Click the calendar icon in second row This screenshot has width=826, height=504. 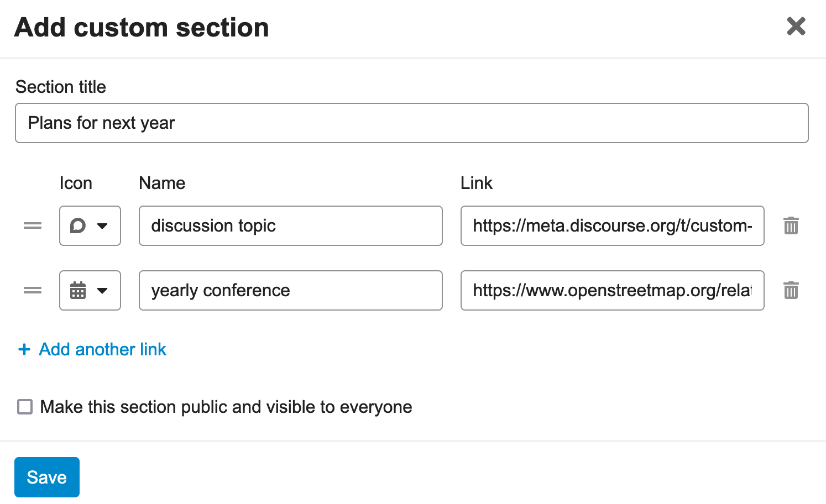point(78,290)
